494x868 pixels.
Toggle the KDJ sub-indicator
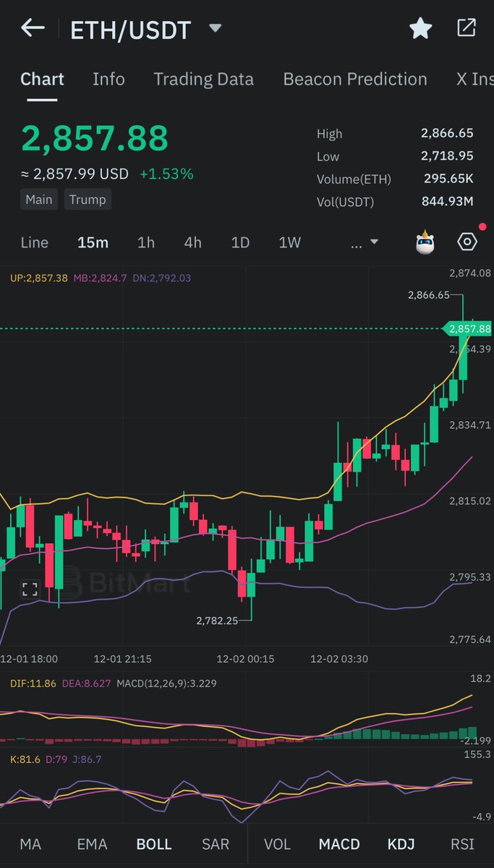coord(401,844)
